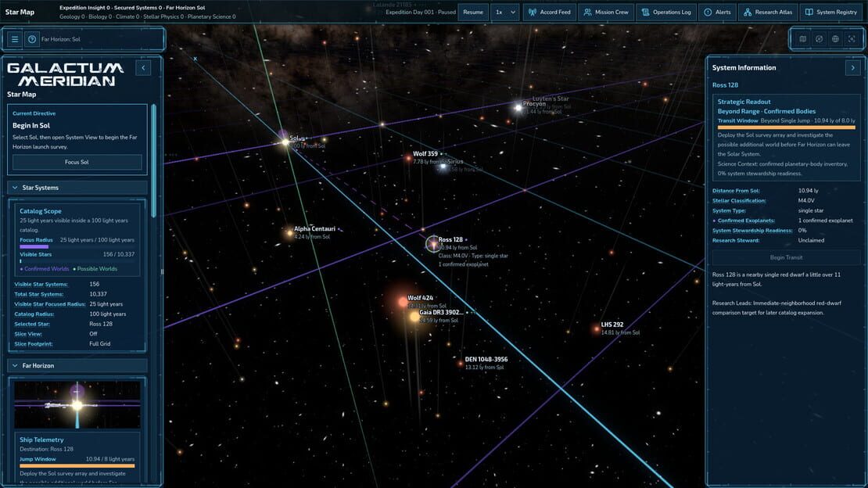868x488 pixels.
Task: Click the help question mark icon
Action: [32, 39]
